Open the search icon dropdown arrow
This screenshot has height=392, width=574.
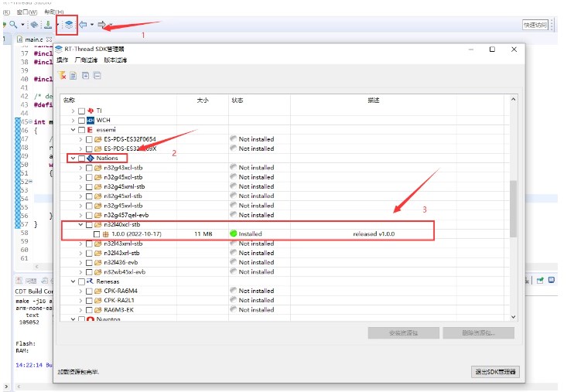pos(22,25)
